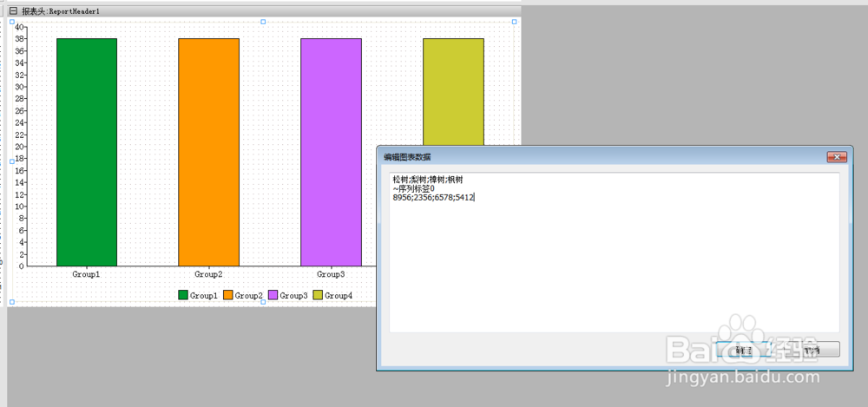Click the bottom-center chart selection handle
The height and width of the screenshot is (407, 868).
pyautogui.click(x=263, y=302)
